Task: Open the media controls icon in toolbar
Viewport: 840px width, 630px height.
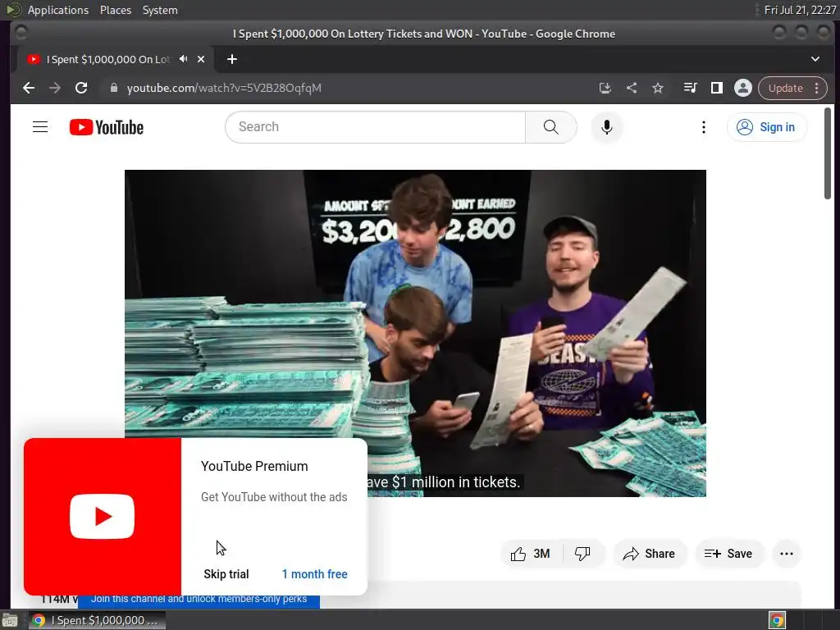Action: (691, 88)
